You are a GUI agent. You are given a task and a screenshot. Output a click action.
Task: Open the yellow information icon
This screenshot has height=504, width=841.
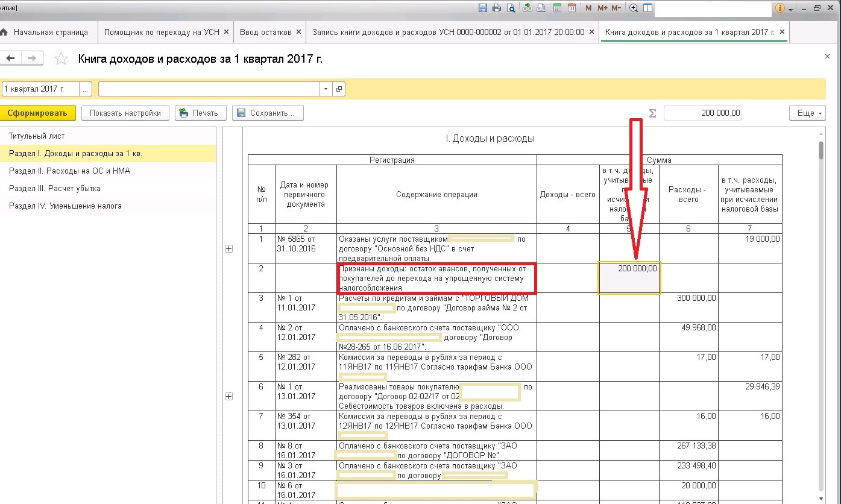(780, 8)
